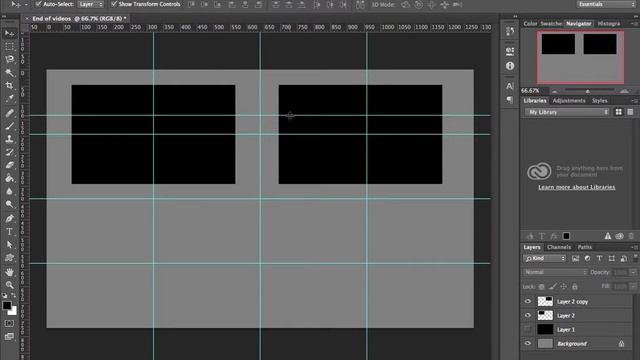The width and height of the screenshot is (640, 360).
Task: Select the Blur tool
Action: (9, 191)
